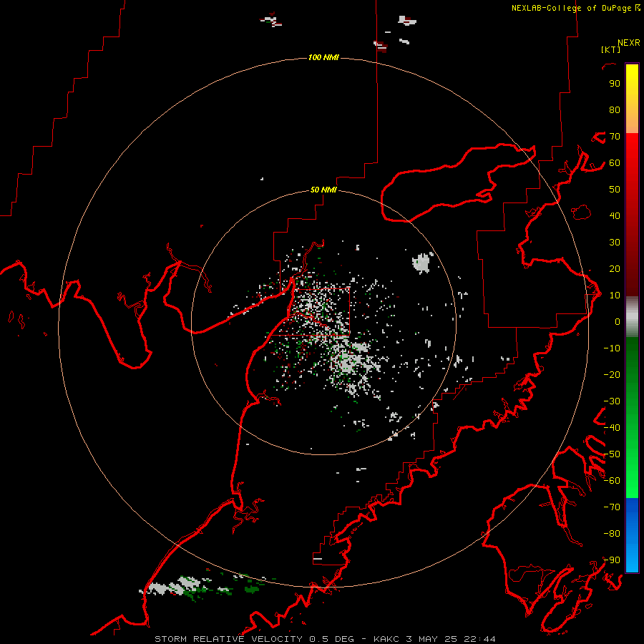
Task: Click the -80 value on velocity scale
Action: click(x=612, y=534)
